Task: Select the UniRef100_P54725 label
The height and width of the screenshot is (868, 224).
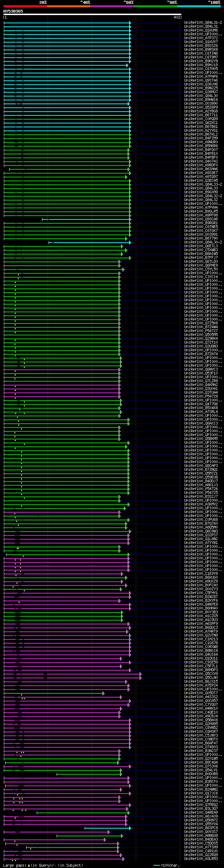Action: coord(201,492)
